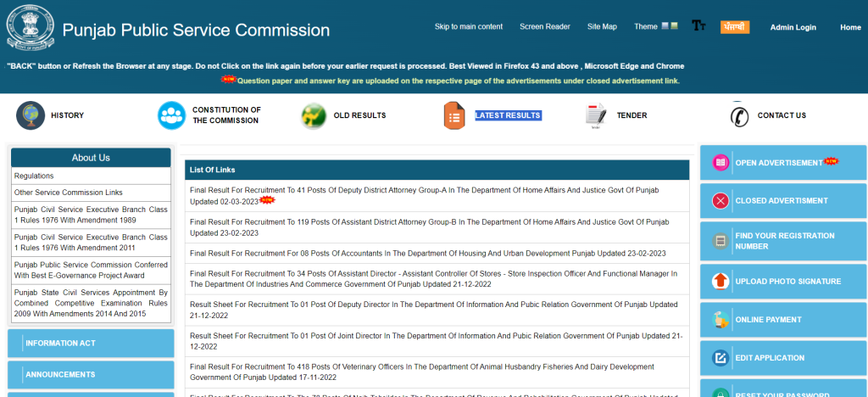Open Result Sheet for Joint Director post
Viewport: 868px width, 397px height.
[x=437, y=341]
